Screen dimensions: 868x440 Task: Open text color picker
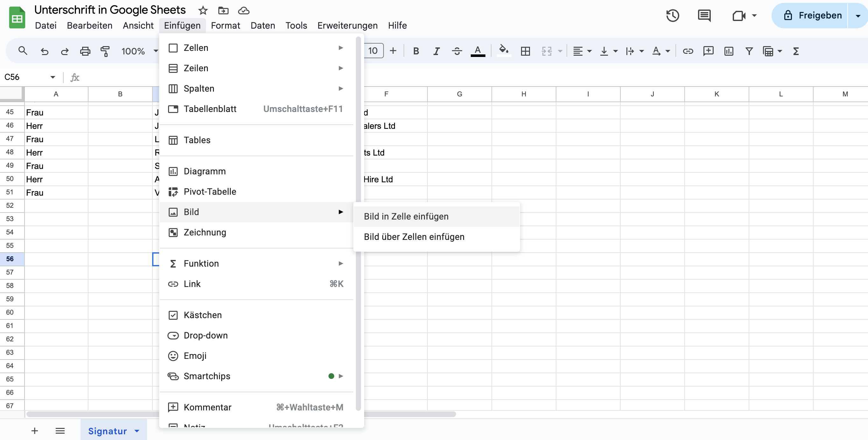click(478, 51)
